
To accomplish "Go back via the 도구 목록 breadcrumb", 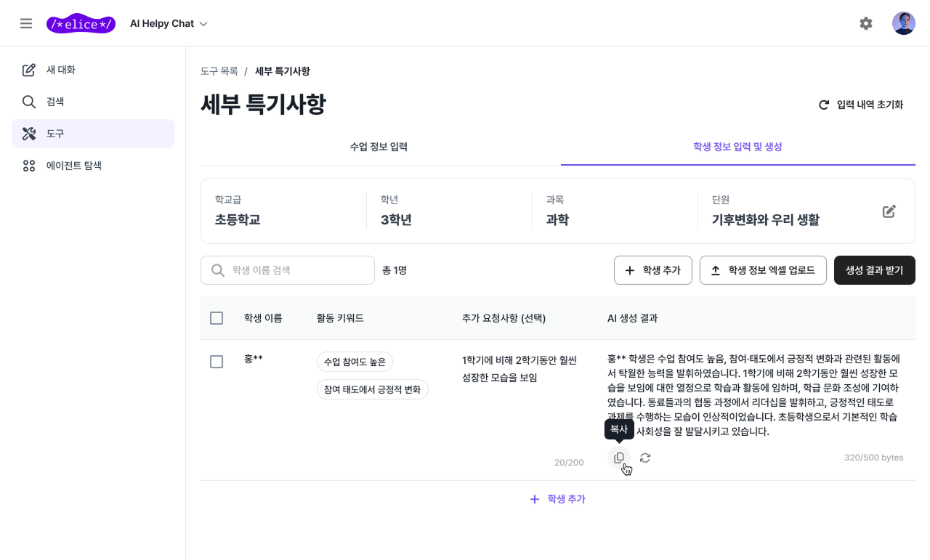I will tap(219, 70).
